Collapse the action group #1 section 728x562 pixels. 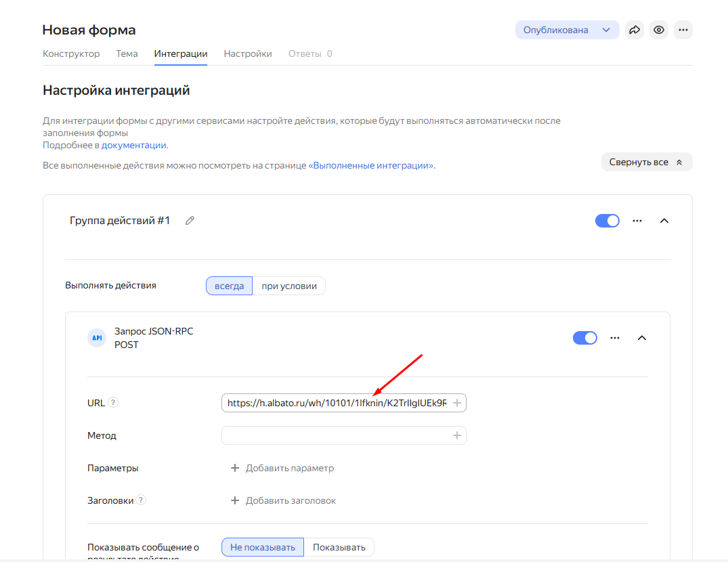[x=664, y=221]
